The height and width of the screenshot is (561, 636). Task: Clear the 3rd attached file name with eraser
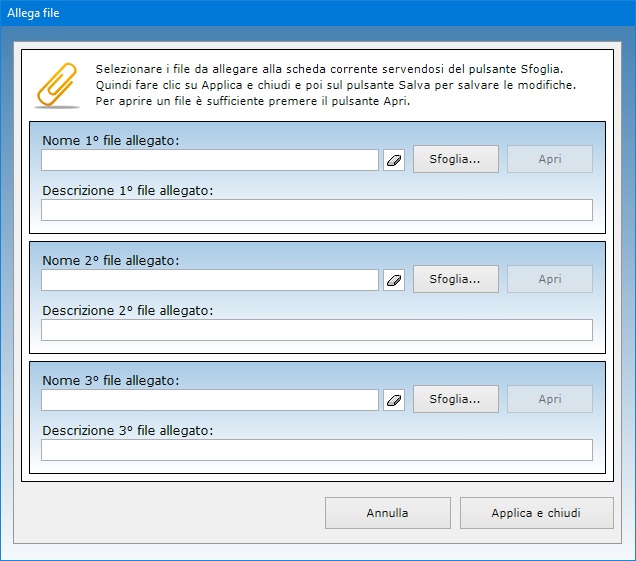tap(394, 400)
